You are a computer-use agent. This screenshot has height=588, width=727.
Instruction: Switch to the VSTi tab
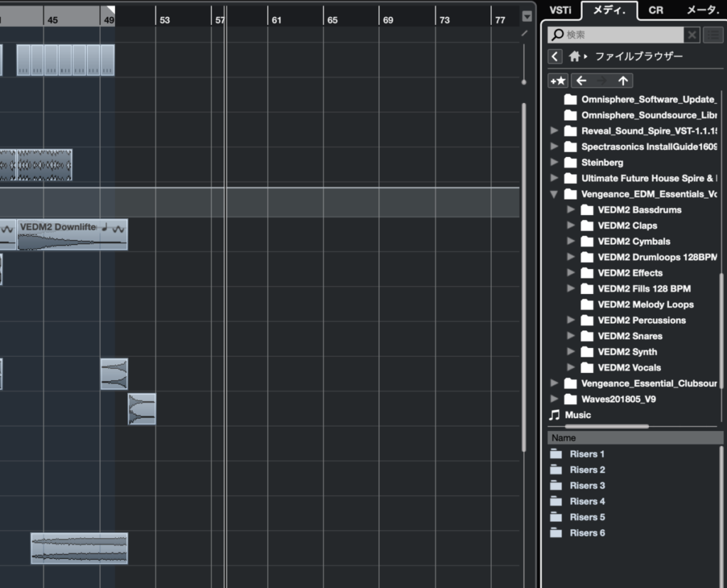[560, 10]
